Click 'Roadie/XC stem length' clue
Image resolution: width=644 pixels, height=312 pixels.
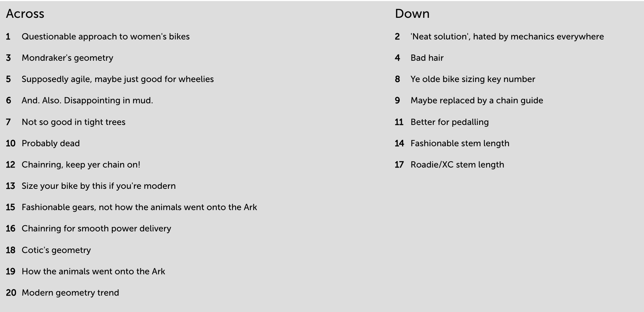(457, 165)
